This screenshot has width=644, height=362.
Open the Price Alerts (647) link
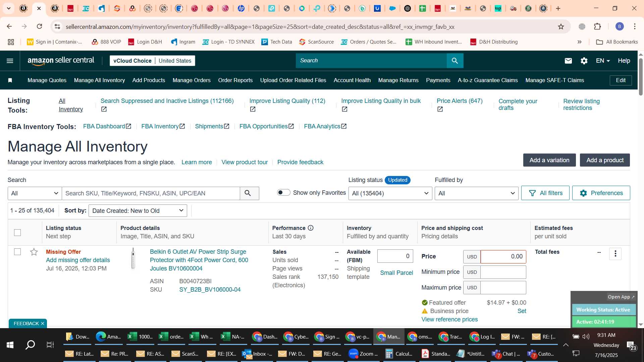click(x=460, y=101)
